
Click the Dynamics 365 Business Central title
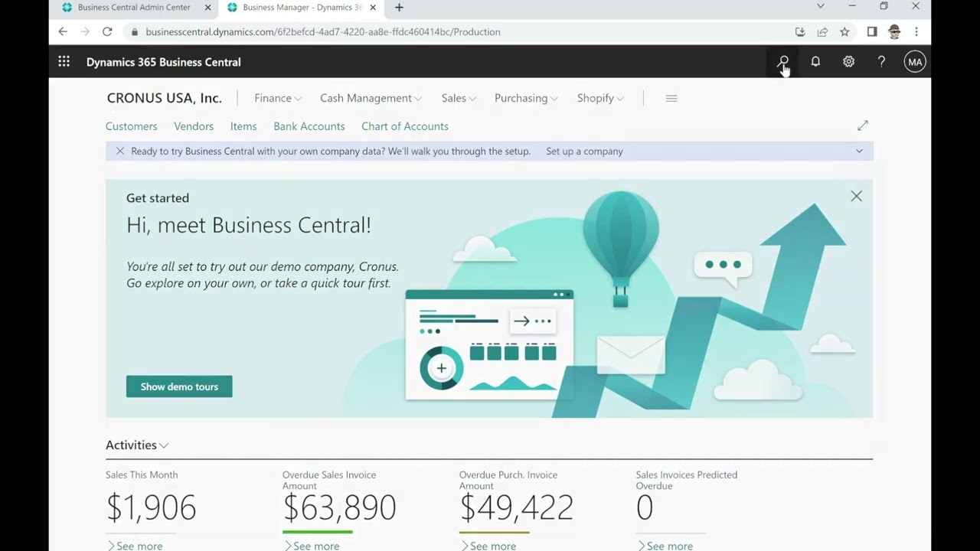point(164,62)
